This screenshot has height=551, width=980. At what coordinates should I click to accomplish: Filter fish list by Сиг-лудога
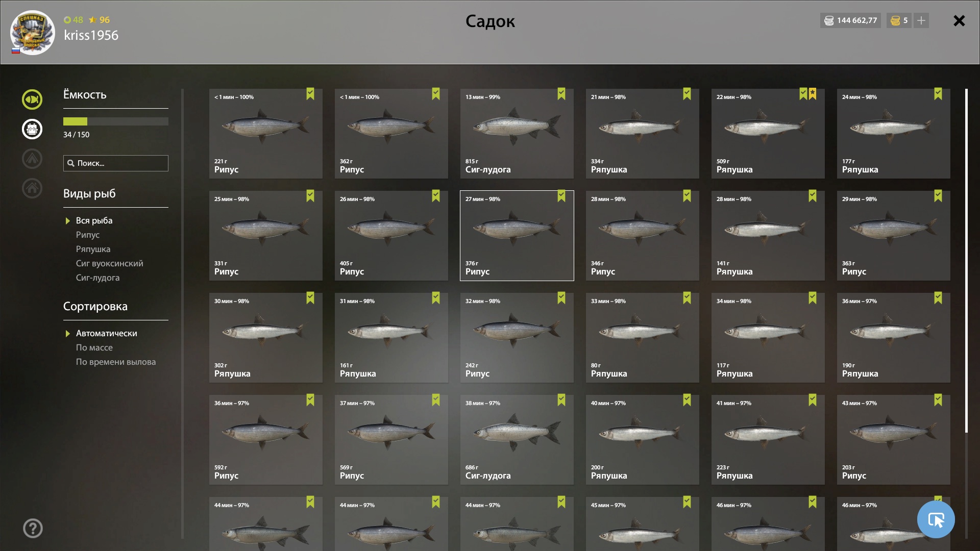coord(98,278)
